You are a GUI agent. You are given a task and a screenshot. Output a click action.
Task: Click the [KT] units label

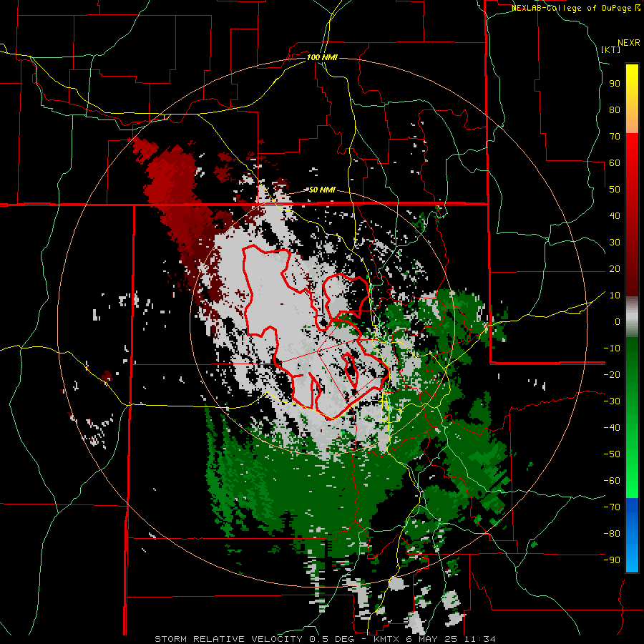(610, 49)
